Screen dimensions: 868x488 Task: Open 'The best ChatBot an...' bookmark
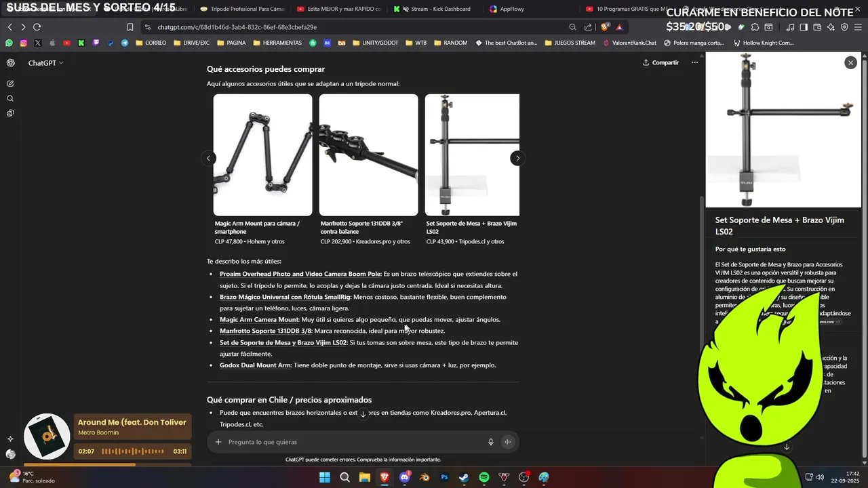(x=506, y=43)
